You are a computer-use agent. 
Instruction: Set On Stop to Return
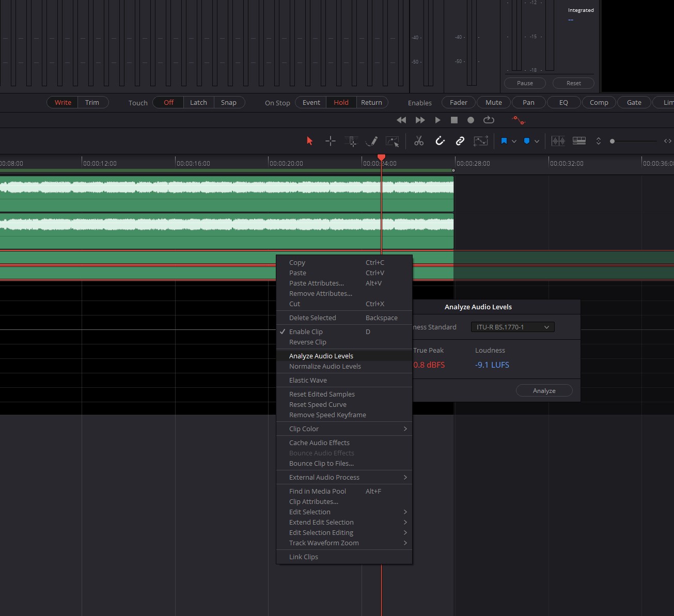tap(371, 102)
